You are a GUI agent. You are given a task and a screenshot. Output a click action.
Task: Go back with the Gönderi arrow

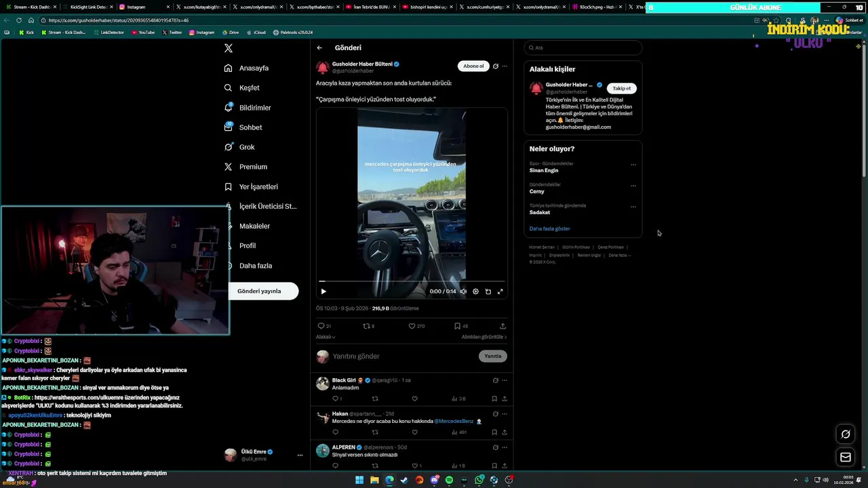319,47
